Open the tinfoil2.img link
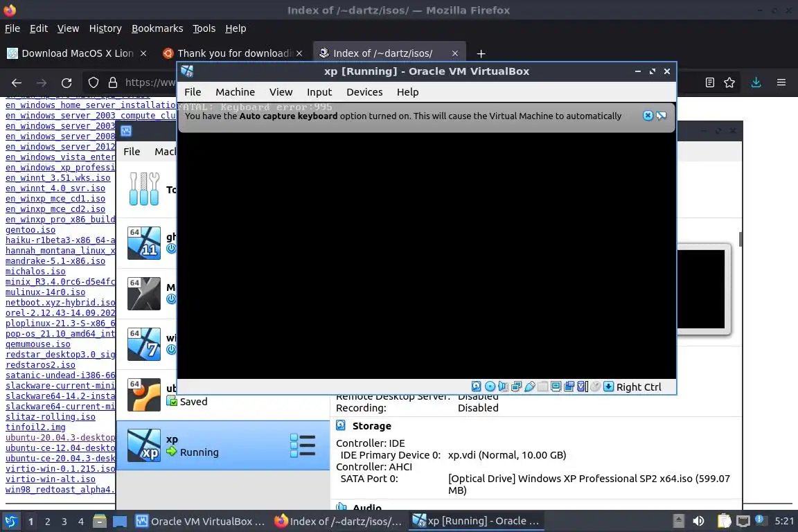The image size is (798, 532). tap(35, 427)
